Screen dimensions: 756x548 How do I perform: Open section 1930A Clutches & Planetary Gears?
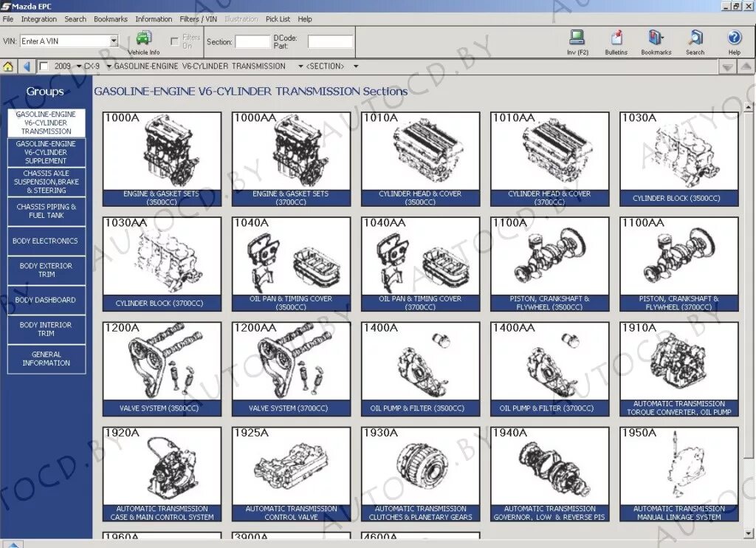[x=420, y=474]
